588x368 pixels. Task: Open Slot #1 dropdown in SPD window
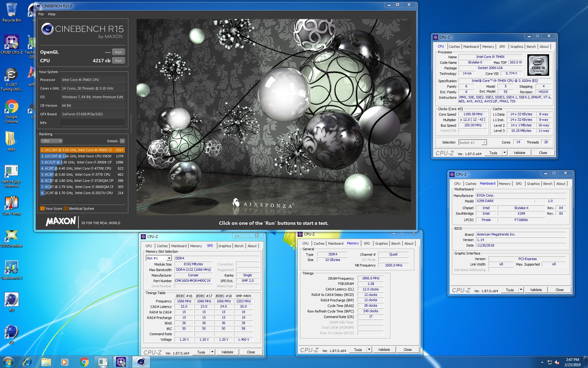[x=159, y=258]
